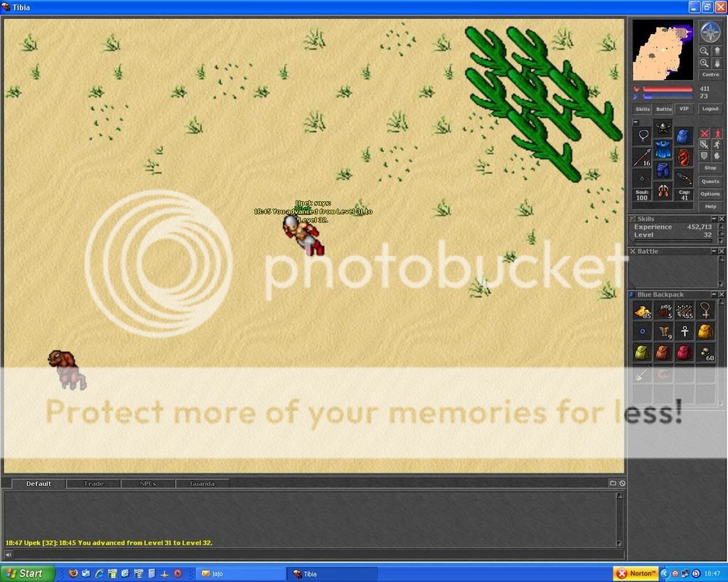
Task: Select the item stack of 9
Action: [x=664, y=332]
